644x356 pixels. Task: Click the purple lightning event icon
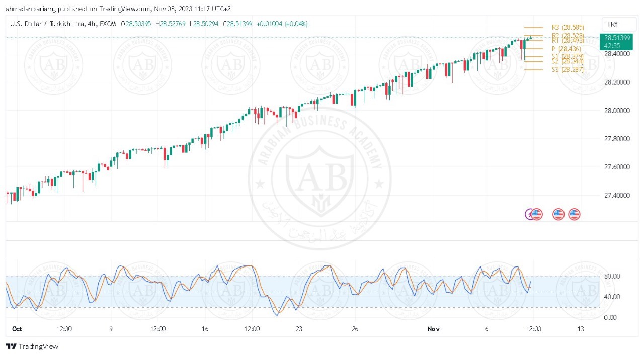pos(528,214)
